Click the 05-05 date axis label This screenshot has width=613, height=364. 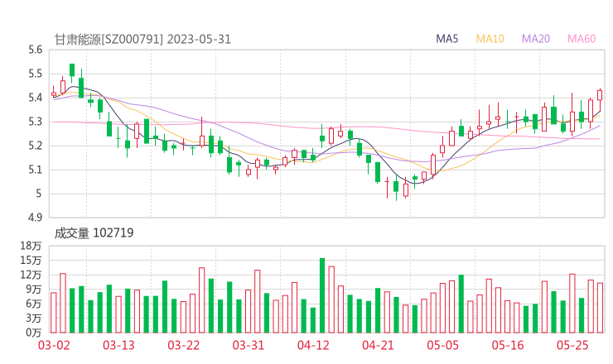click(443, 345)
